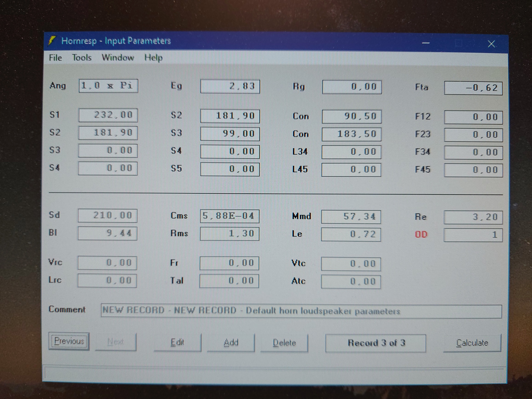Open the File menu
The width and height of the screenshot is (532, 399).
[55, 58]
